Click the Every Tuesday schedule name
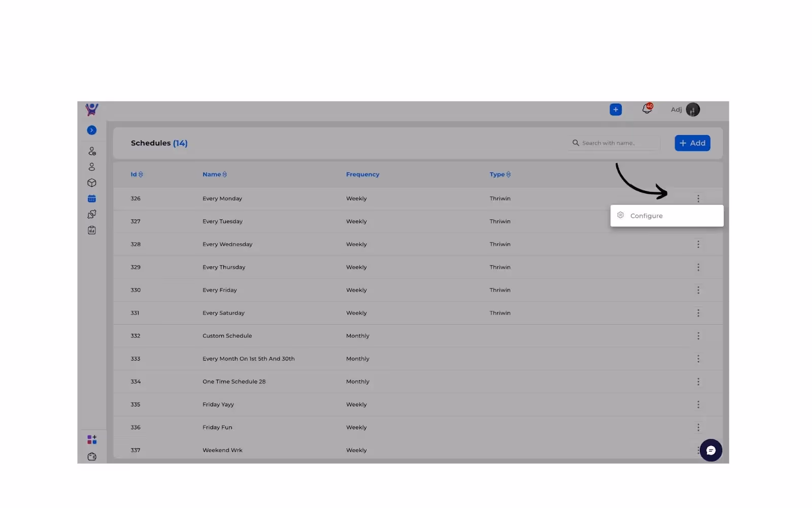Screen dimensions: 812x508 (222, 221)
